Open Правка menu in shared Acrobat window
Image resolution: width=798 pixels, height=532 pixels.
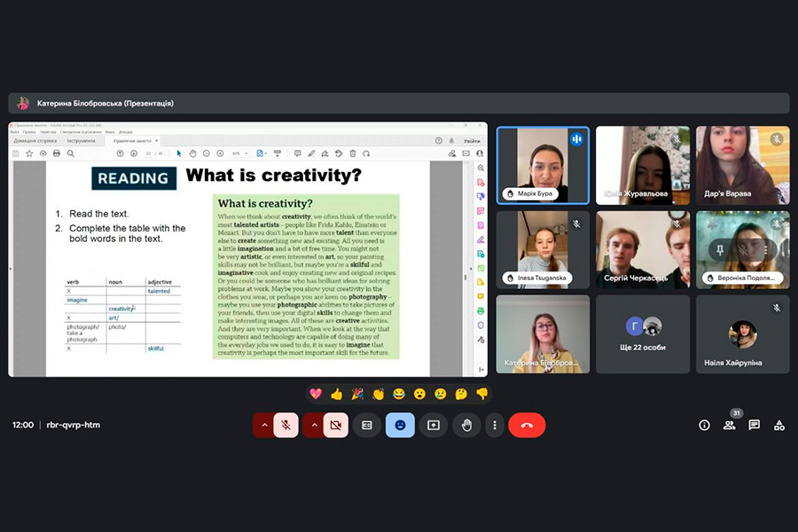pos(29,132)
